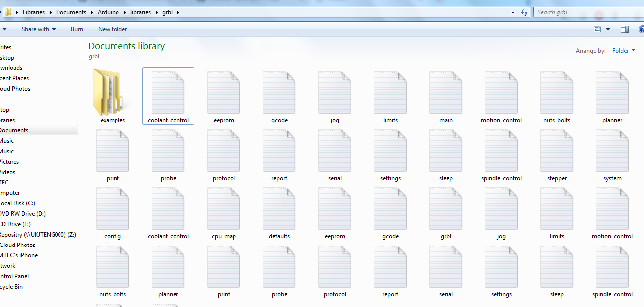Click the Burn button

pyautogui.click(x=77, y=29)
